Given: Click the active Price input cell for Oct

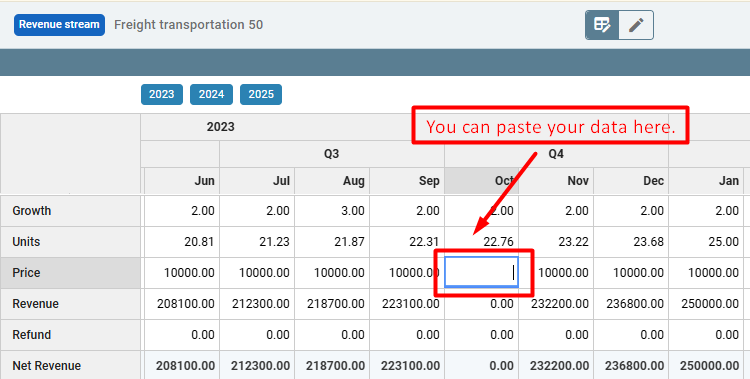Looking at the screenshot, I should [482, 272].
